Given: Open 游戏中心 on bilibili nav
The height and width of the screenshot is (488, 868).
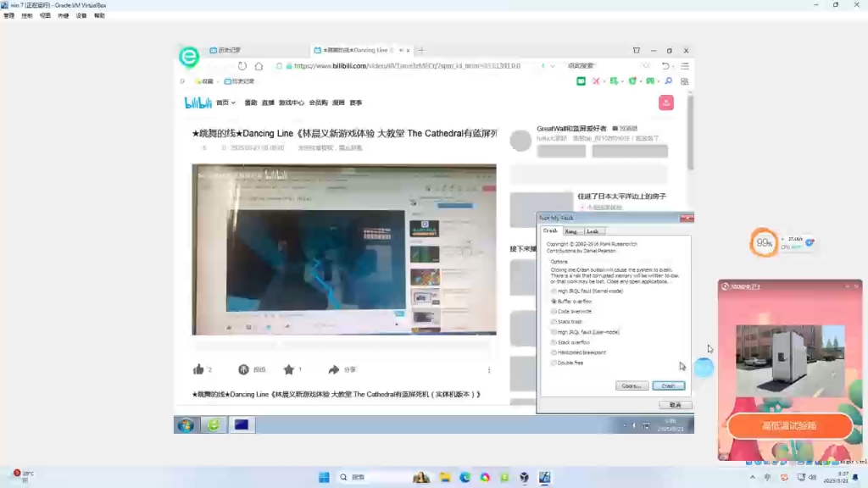Looking at the screenshot, I should (292, 103).
